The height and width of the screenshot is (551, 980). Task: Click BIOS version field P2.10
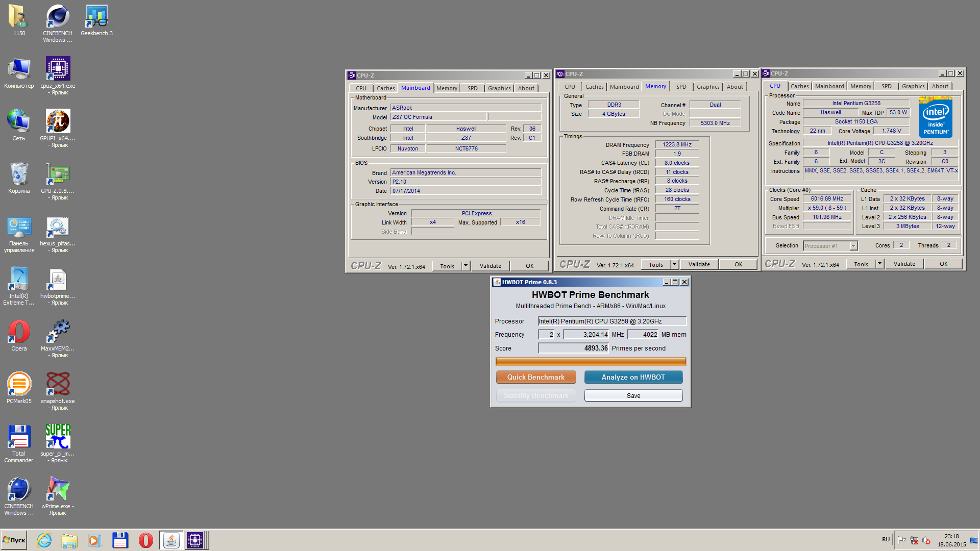[465, 182]
